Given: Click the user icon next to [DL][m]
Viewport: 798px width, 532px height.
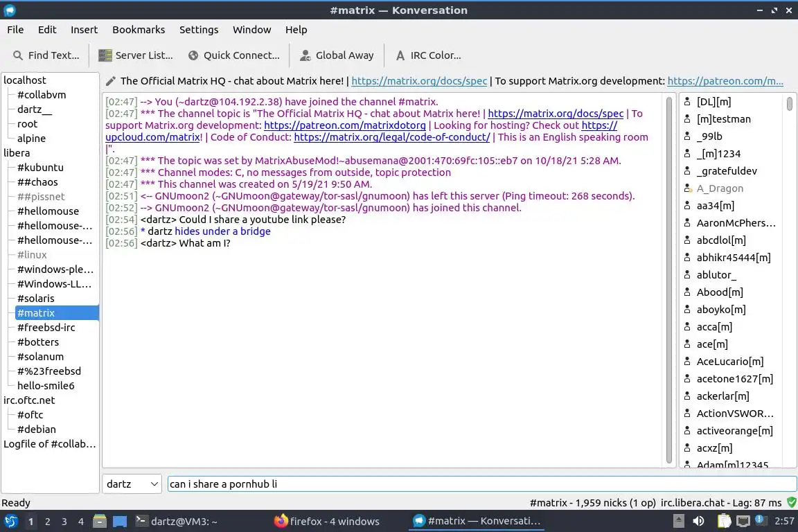Looking at the screenshot, I should point(687,102).
